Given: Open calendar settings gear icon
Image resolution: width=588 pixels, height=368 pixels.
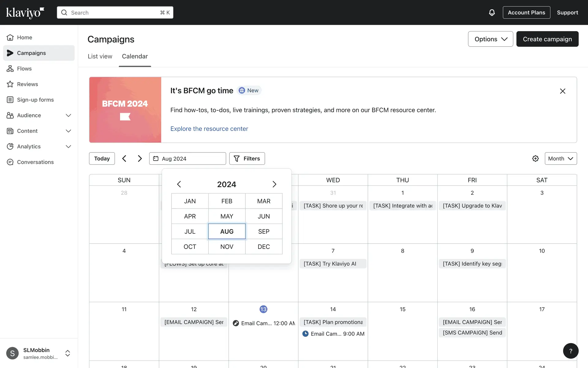Looking at the screenshot, I should coord(535,159).
